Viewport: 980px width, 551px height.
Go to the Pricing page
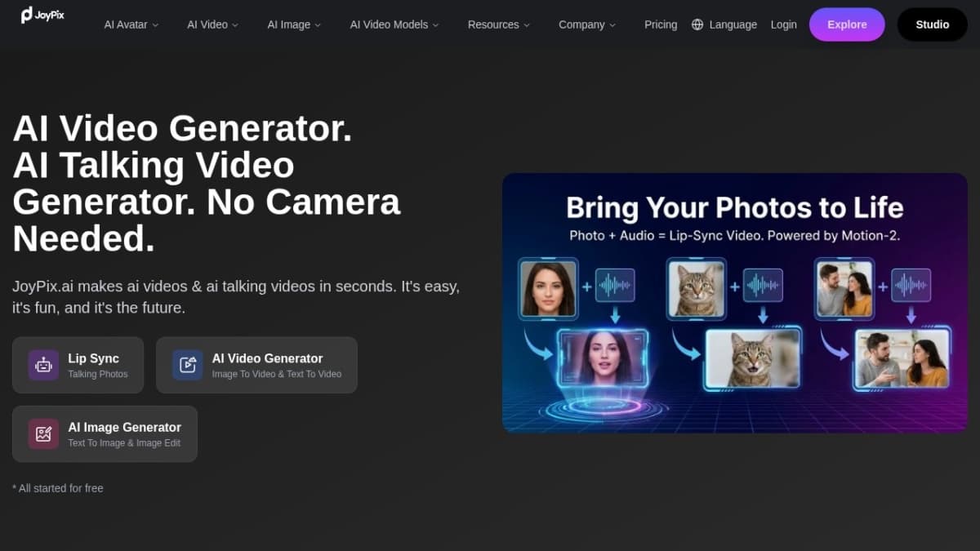click(661, 24)
